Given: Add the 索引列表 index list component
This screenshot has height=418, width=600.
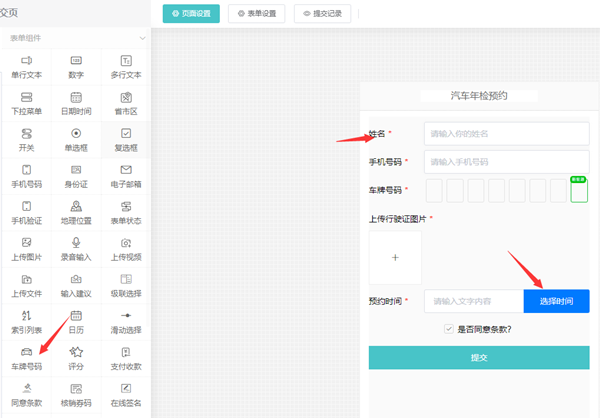Looking at the screenshot, I should [26, 322].
